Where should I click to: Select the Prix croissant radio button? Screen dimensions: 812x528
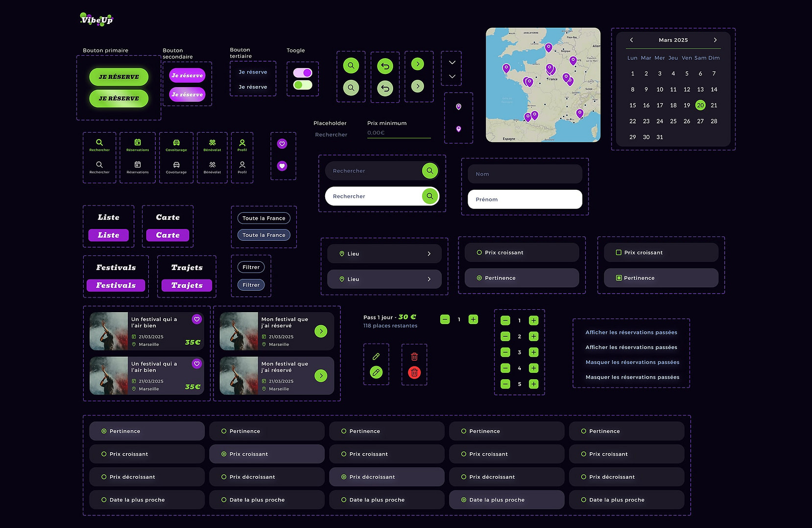478,252
